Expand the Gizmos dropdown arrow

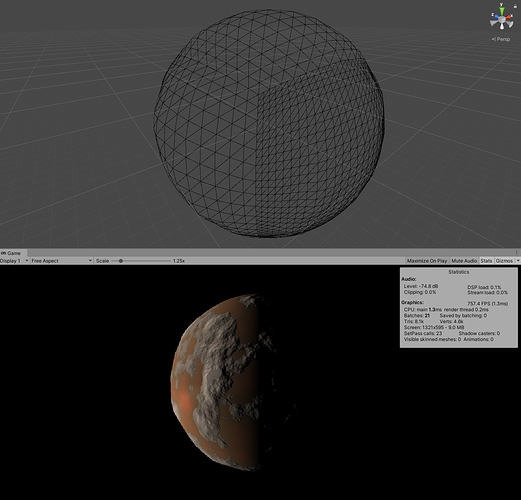[518, 261]
